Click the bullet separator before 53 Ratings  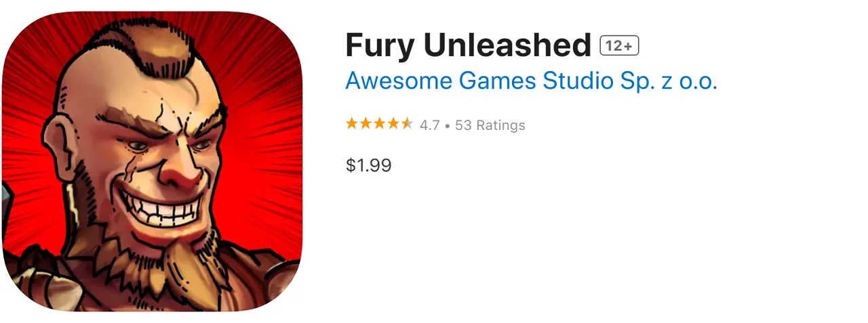(448, 126)
